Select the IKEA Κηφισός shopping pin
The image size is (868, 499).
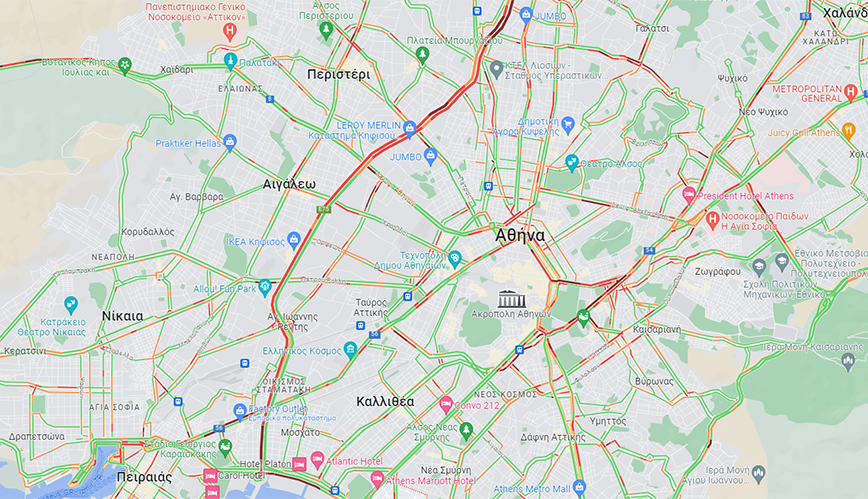point(294,240)
